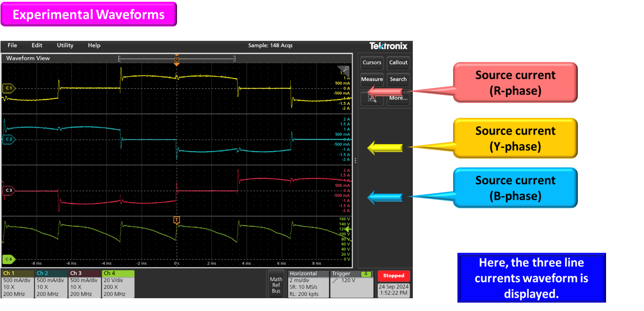Click the zoom magnifier icon in waveform corner
644x311 pixels.
pos(344,69)
